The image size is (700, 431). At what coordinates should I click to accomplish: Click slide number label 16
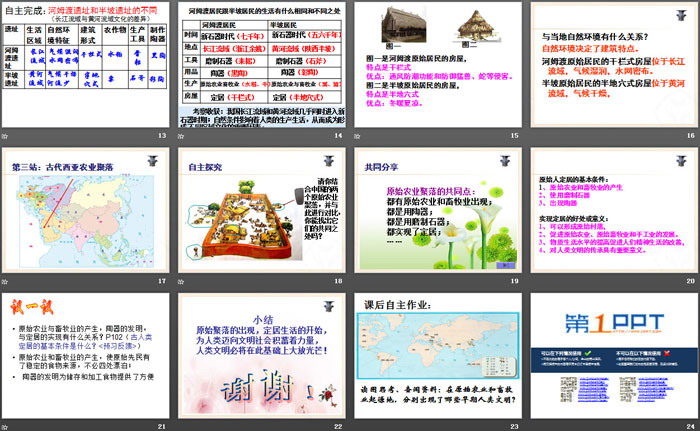[x=691, y=135]
